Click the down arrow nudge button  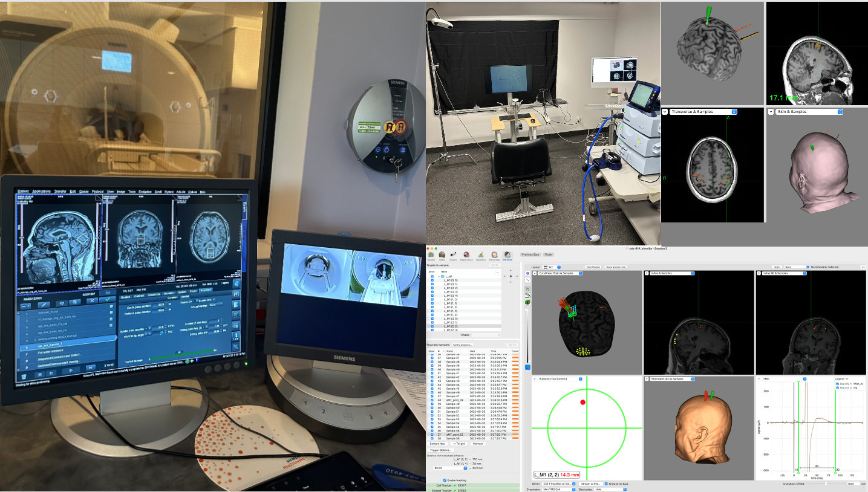click(x=511, y=282)
